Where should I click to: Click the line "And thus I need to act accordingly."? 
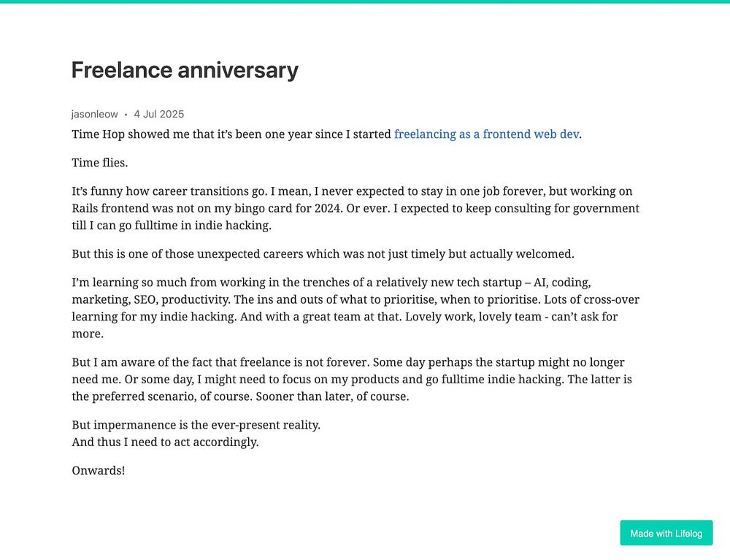pos(165,442)
